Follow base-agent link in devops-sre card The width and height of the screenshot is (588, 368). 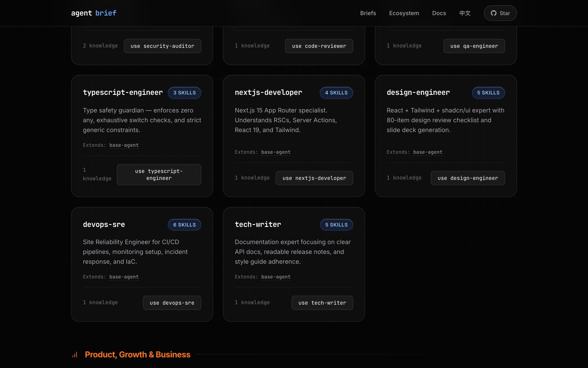click(124, 277)
